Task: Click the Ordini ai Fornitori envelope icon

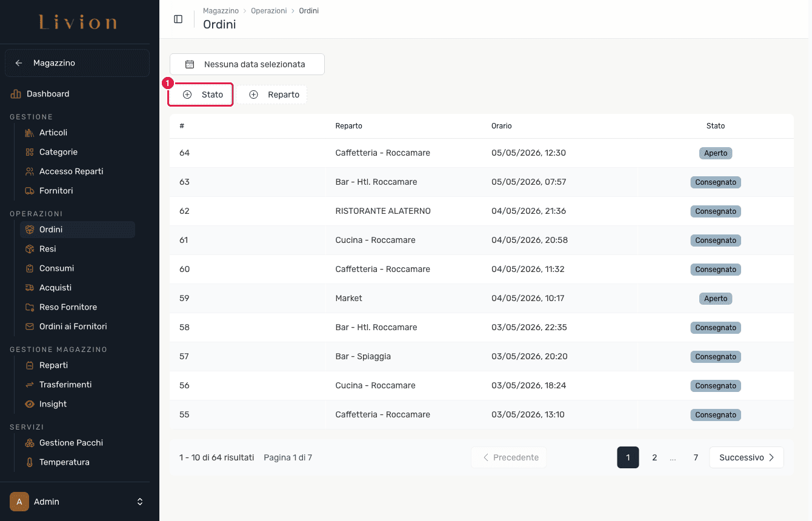Action: point(29,327)
